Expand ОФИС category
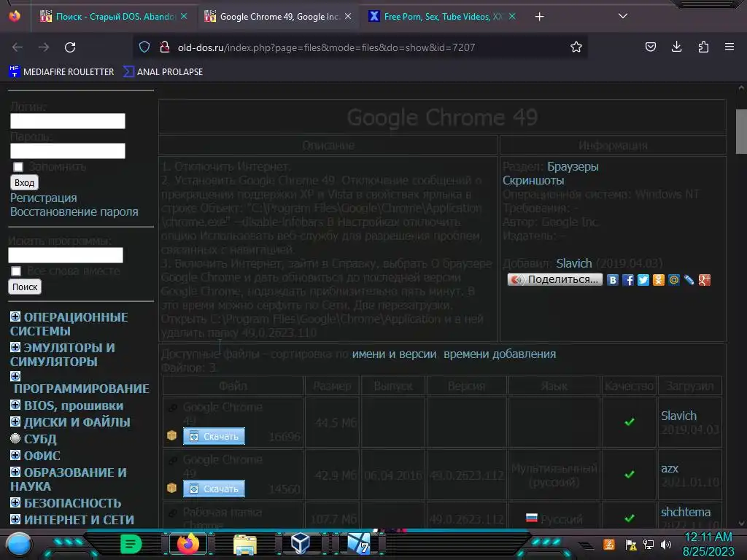Screen dimensions: 747x560 pyautogui.click(x=15, y=455)
